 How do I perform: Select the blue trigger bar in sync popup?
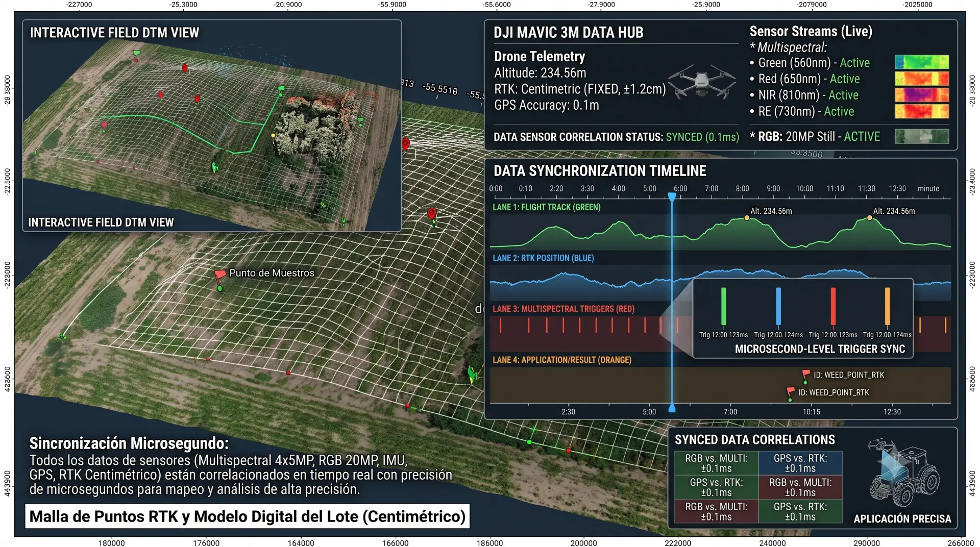pos(778,306)
